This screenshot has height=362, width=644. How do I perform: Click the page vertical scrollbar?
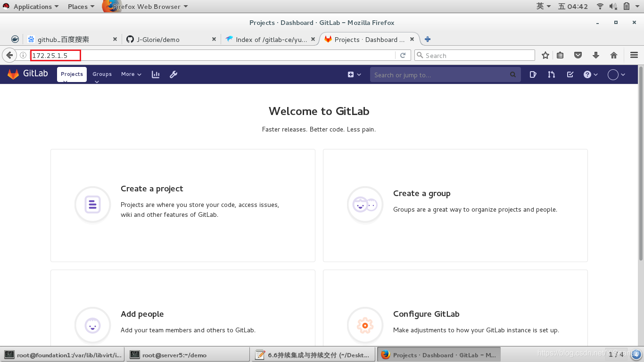(x=641, y=163)
